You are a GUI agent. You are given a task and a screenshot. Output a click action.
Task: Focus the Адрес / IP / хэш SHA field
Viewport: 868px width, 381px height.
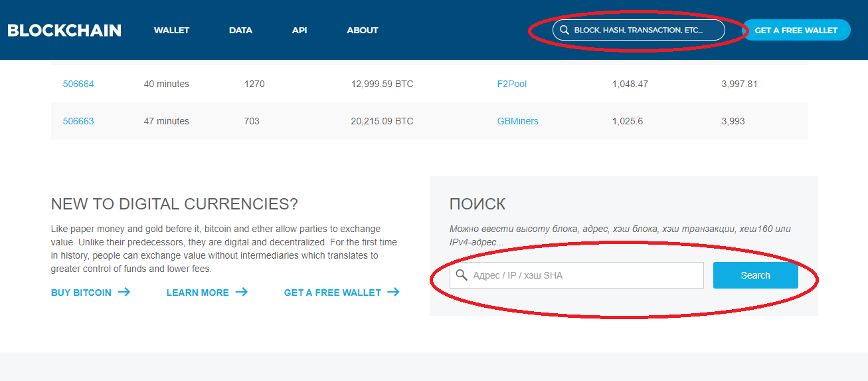[x=576, y=275]
